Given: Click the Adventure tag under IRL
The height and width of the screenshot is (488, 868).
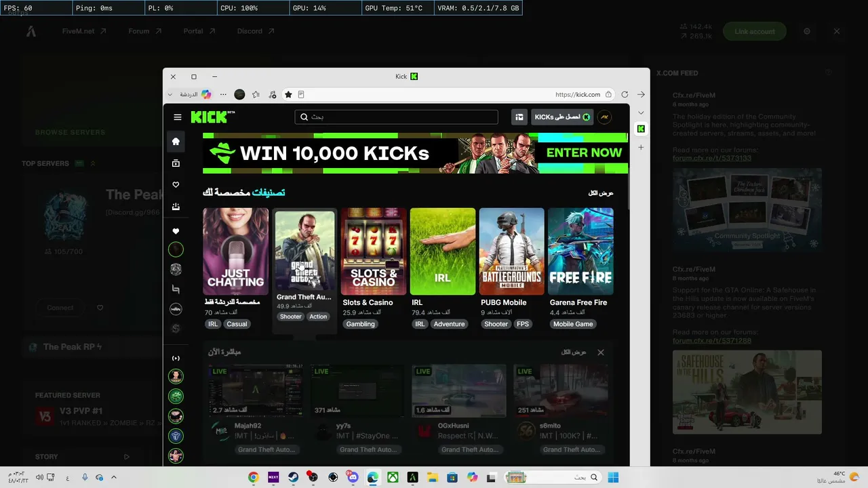Looking at the screenshot, I should point(449,324).
